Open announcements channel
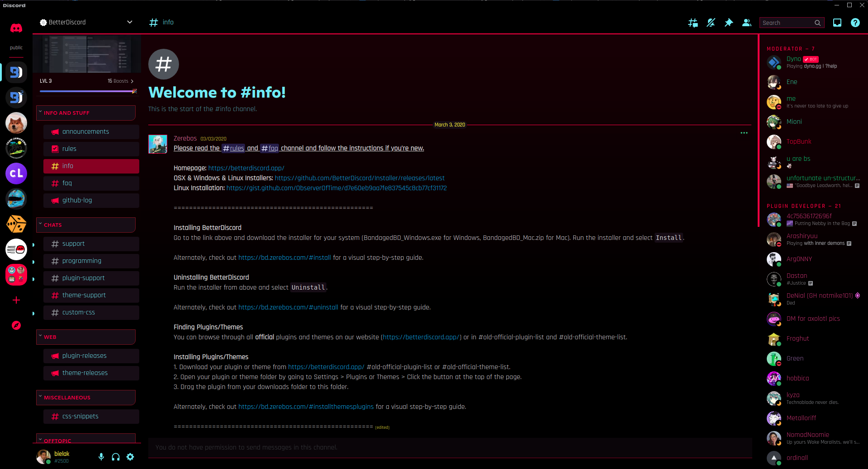This screenshot has width=868, height=469. pyautogui.click(x=91, y=132)
